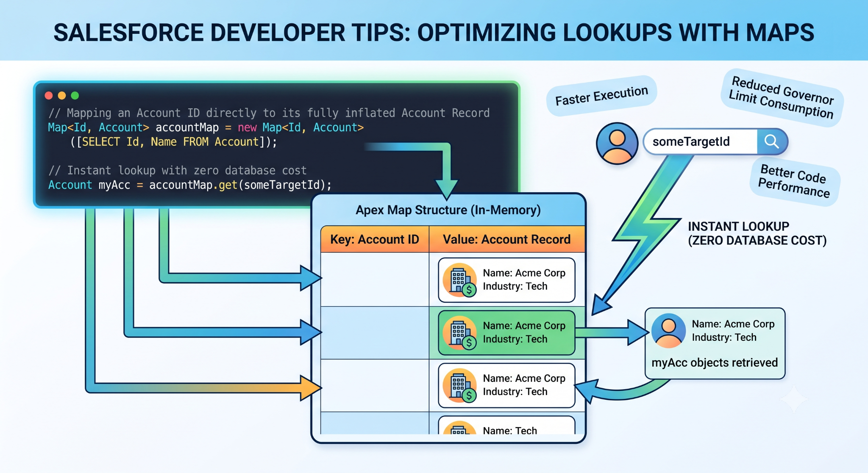Click the magnifying glass search button

772,141
